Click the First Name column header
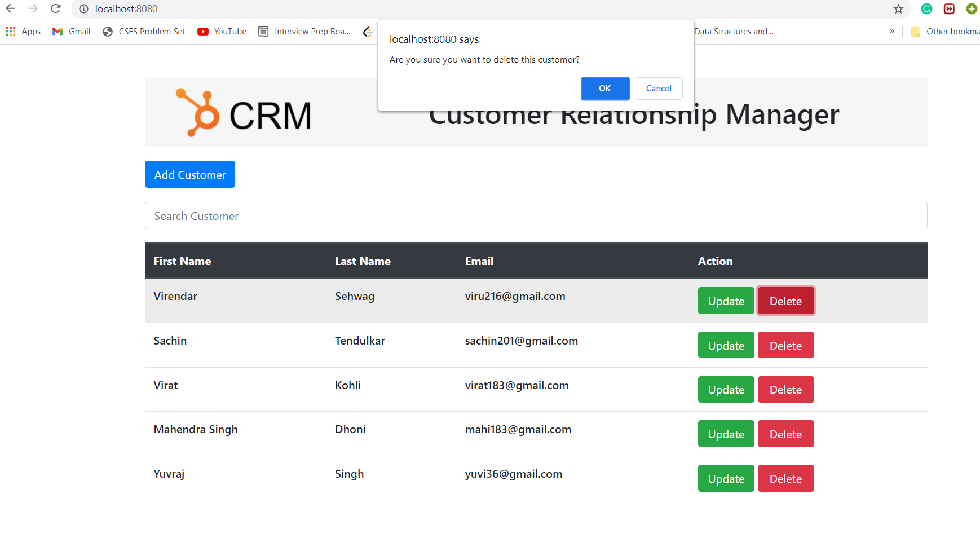 tap(182, 261)
